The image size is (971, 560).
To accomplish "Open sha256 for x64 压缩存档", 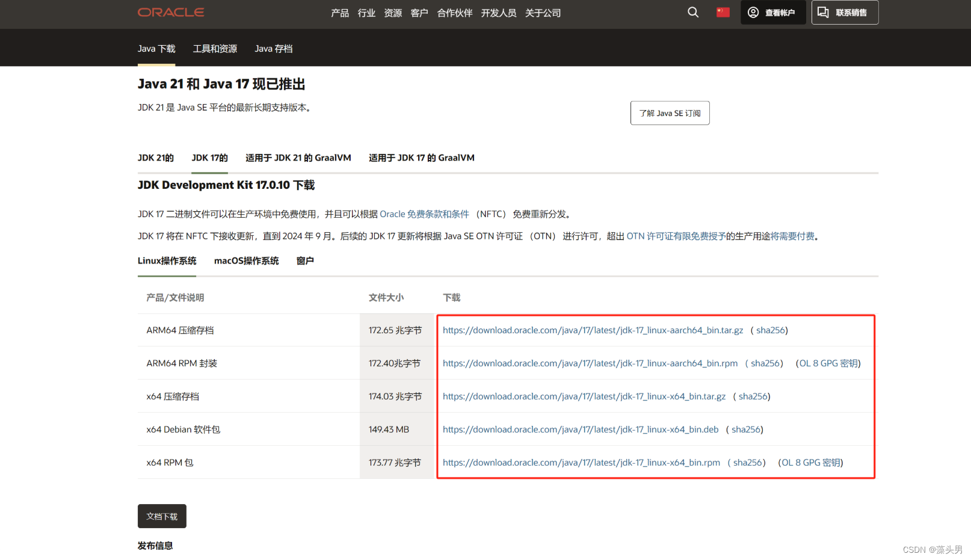I will (753, 396).
